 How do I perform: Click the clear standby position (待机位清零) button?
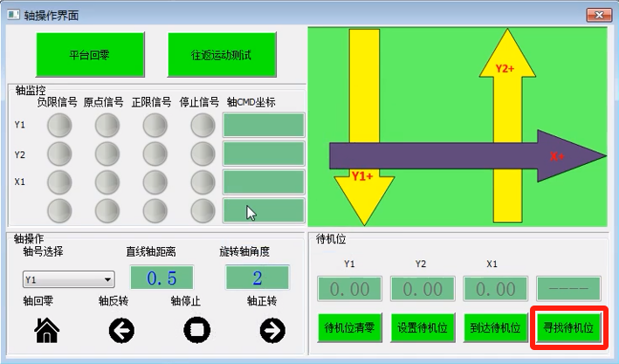coord(349,329)
